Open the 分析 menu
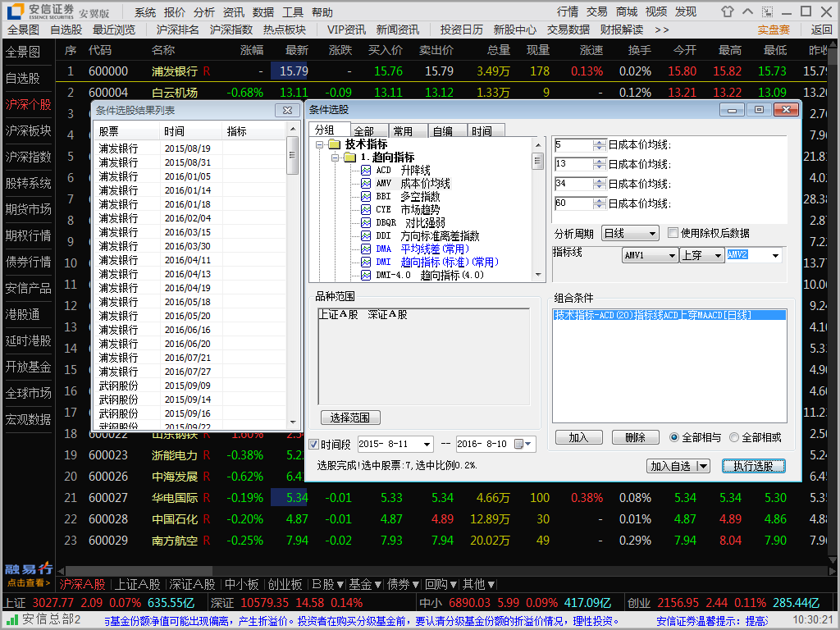 coord(204,12)
